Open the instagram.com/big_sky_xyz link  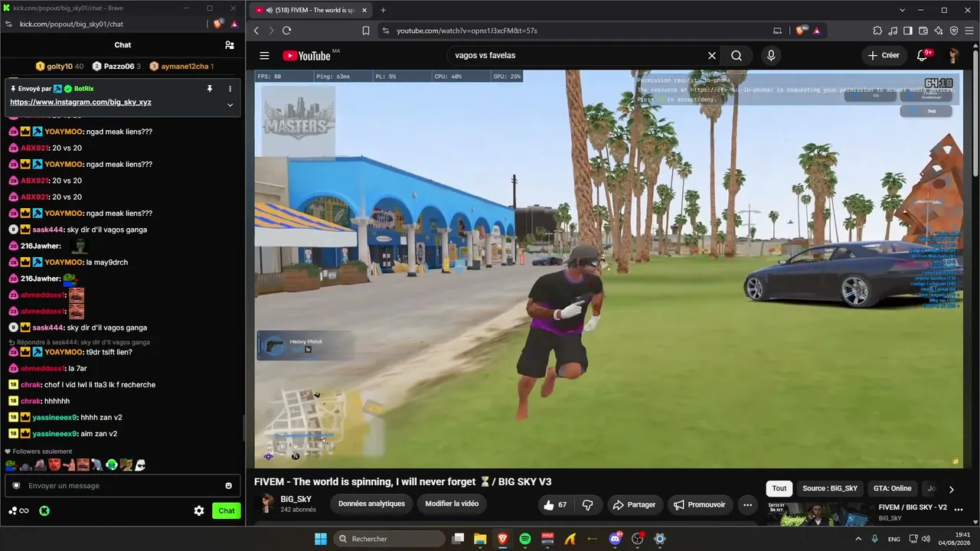80,102
